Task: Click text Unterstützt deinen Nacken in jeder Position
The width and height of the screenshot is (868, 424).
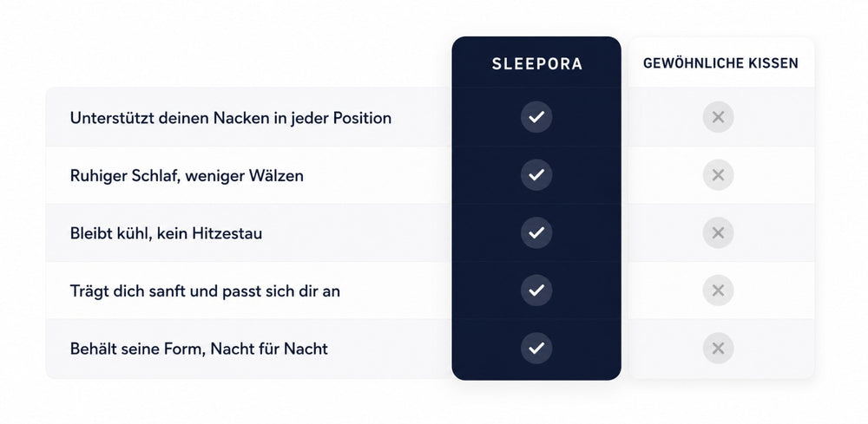Action: point(230,118)
